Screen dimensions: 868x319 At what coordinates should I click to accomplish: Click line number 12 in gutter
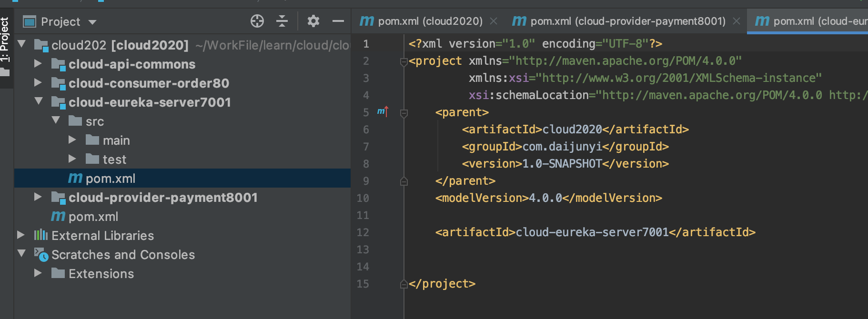point(363,232)
